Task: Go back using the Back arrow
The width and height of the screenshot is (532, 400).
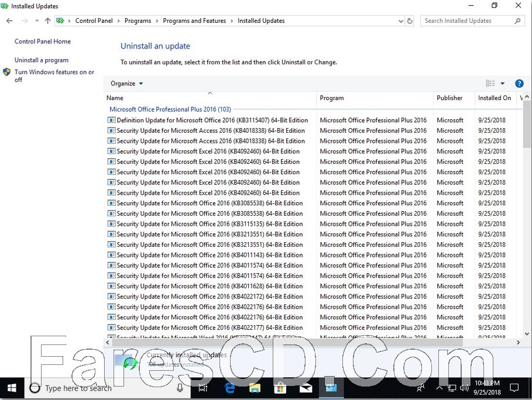Action: point(9,20)
